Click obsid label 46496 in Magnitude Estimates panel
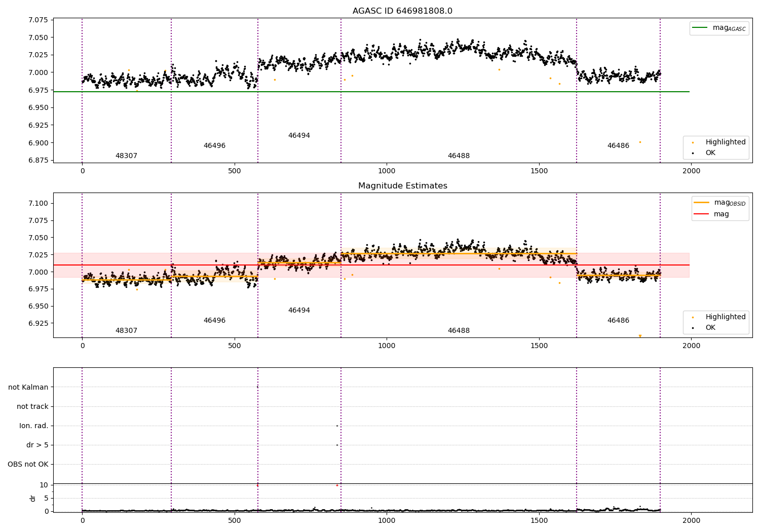The height and width of the screenshot is (532, 760). click(214, 321)
